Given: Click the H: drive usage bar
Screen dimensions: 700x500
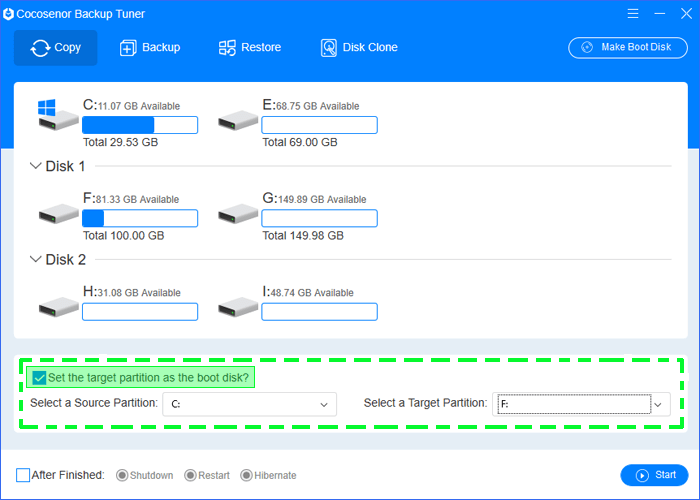Looking at the screenshot, I should [140, 312].
